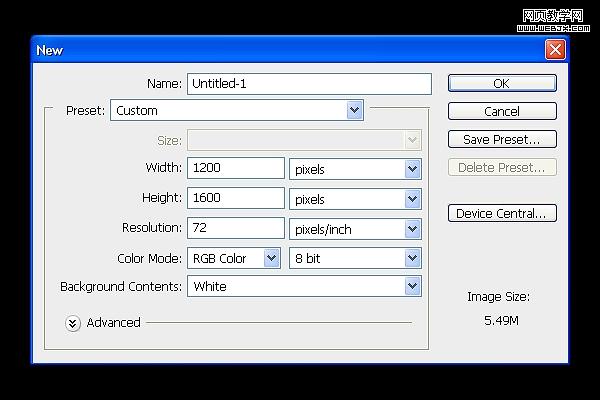
Task: Click the 5.49M image size value
Action: 501,320
